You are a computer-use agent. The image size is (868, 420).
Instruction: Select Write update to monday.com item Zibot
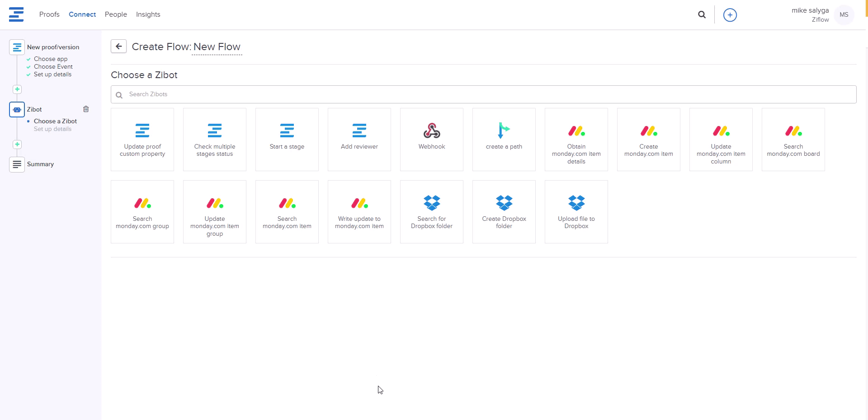pos(359,212)
